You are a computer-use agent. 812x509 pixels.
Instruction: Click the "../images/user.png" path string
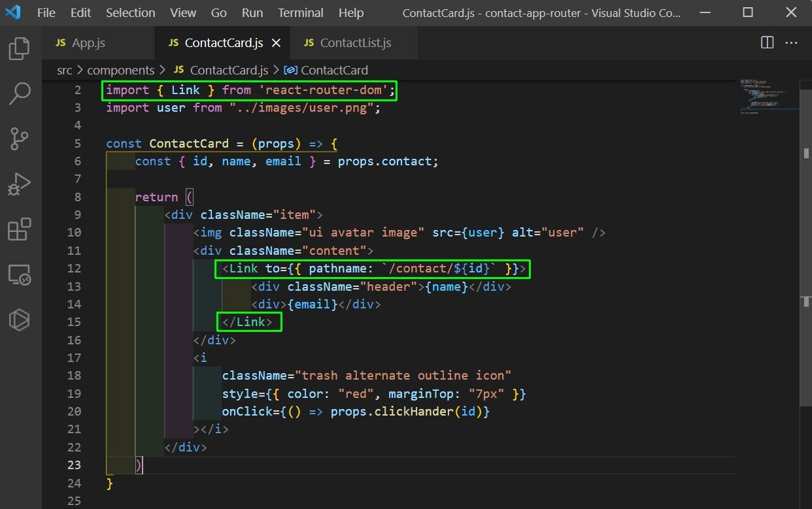301,107
